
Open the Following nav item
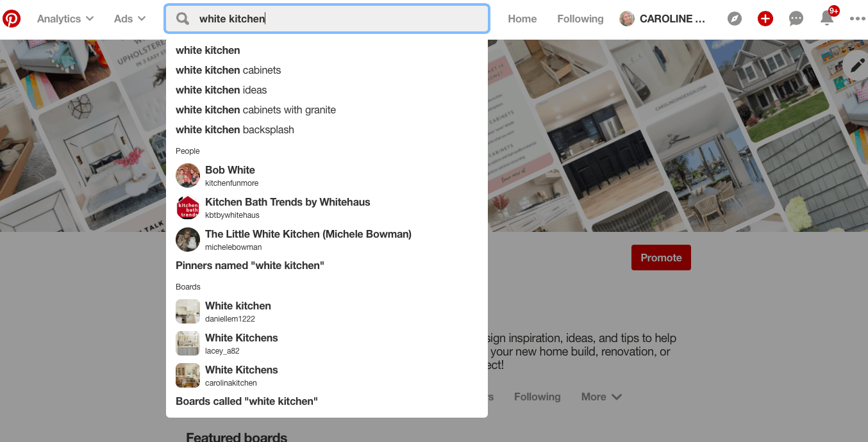(580, 19)
